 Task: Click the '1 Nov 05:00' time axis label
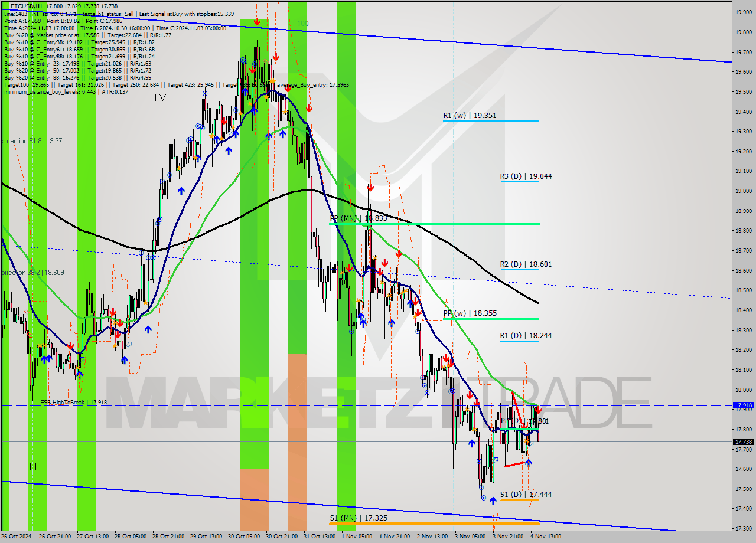coord(357,537)
